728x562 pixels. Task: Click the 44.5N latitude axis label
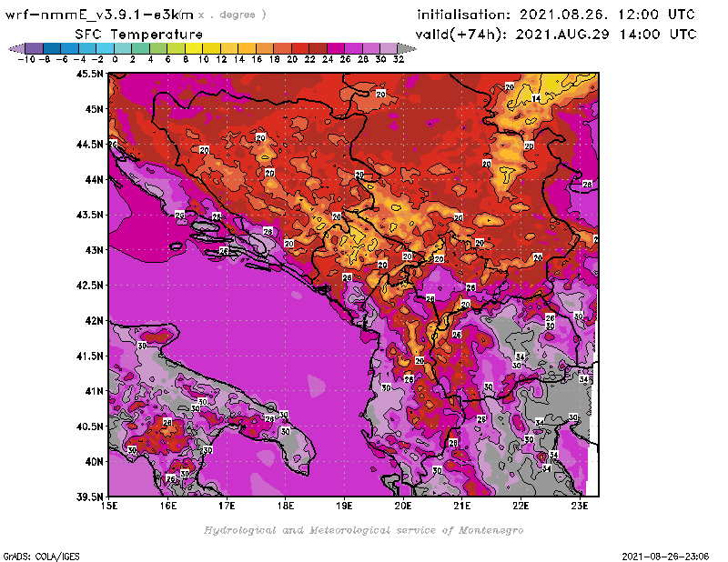coord(89,145)
